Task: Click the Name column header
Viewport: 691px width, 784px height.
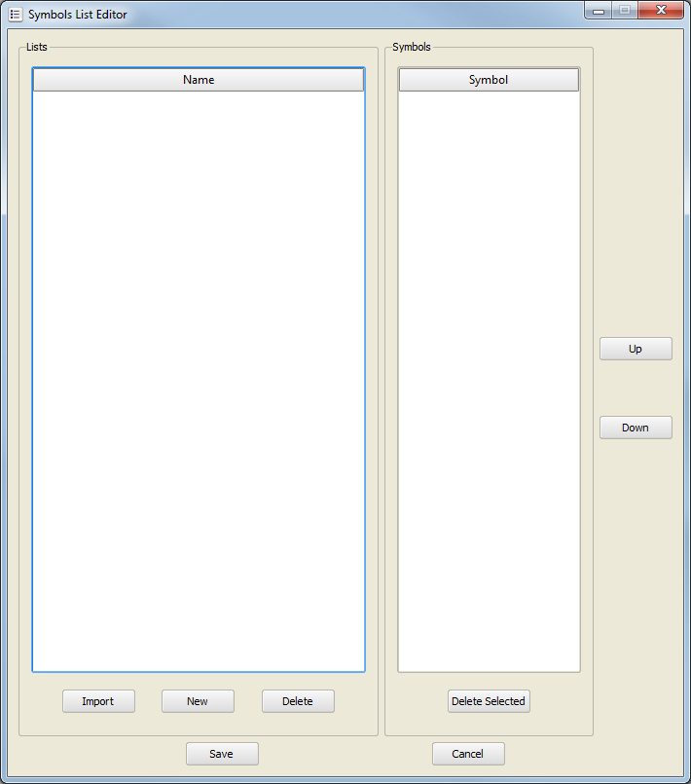Action: 199,80
